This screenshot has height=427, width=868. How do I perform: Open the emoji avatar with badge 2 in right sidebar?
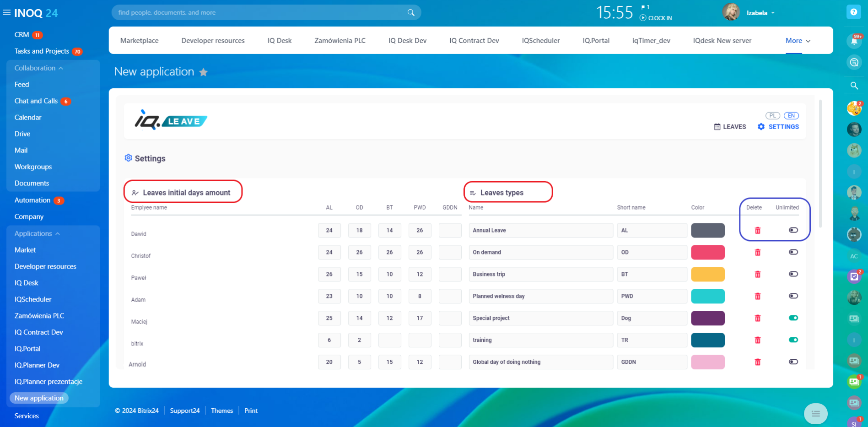(x=854, y=108)
